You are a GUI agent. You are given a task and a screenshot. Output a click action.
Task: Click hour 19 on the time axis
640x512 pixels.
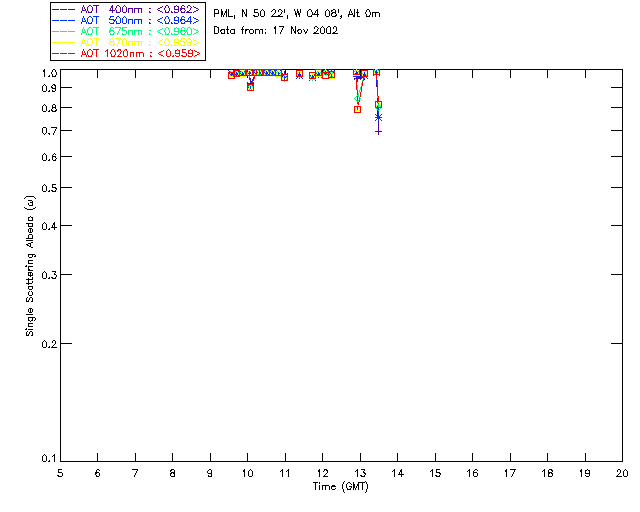pyautogui.click(x=585, y=473)
